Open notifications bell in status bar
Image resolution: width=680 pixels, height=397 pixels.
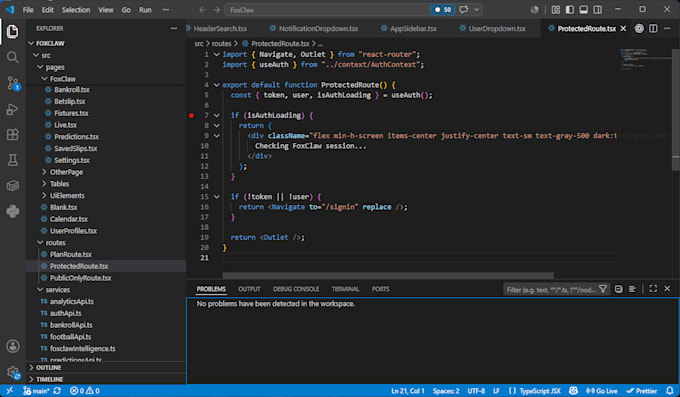pyautogui.click(x=670, y=391)
